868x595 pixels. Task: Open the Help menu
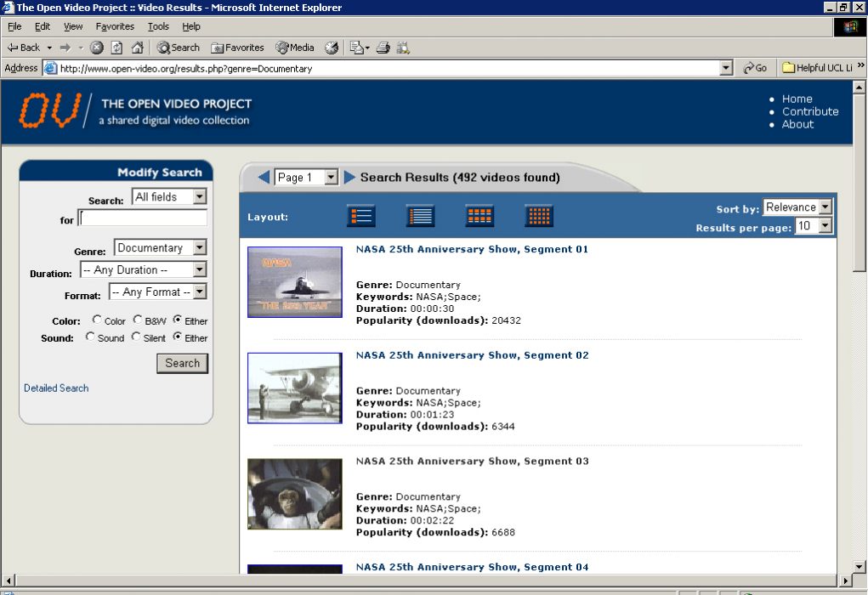pos(191,26)
